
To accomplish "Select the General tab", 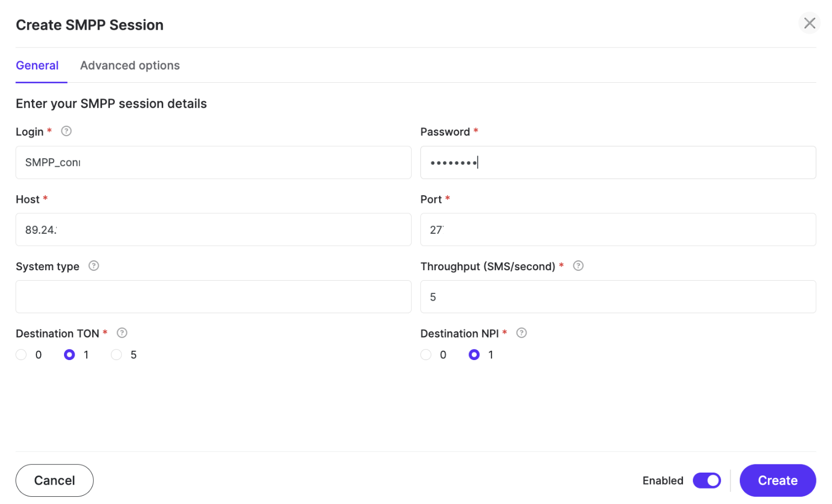I will [x=37, y=65].
